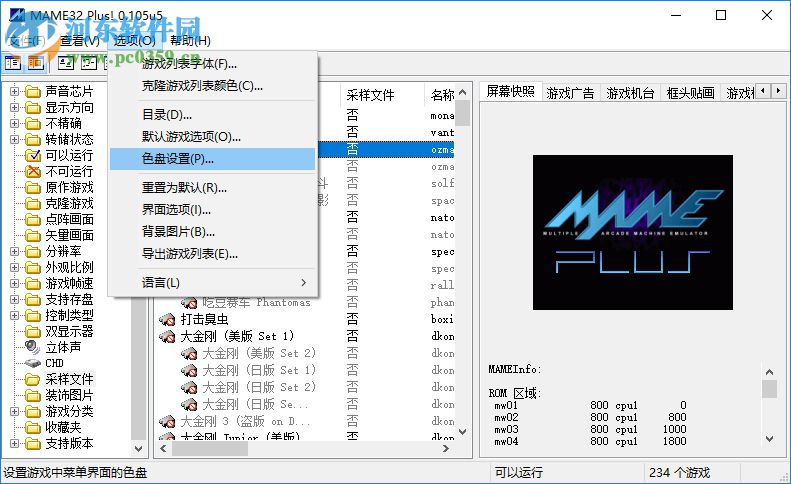The width and height of the screenshot is (791, 484).
Task: Expand the 支持版本 tree node
Action: pyautogui.click(x=14, y=444)
